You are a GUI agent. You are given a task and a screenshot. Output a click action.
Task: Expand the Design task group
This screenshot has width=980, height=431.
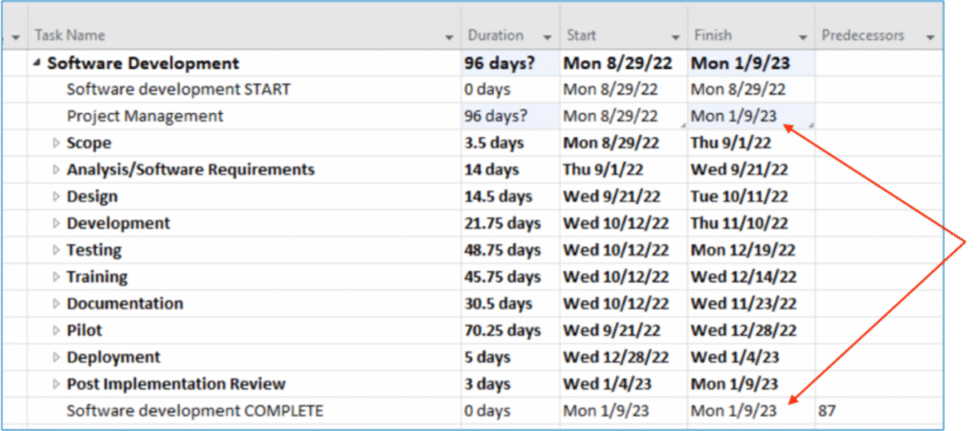click(56, 197)
